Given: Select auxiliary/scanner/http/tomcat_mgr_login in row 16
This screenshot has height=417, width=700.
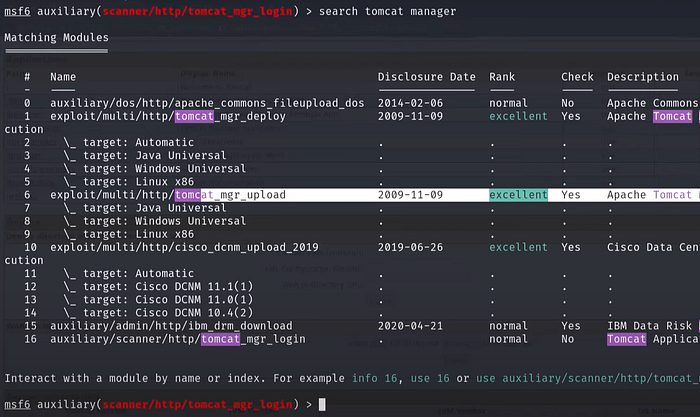Looking at the screenshot, I should click(x=178, y=339).
